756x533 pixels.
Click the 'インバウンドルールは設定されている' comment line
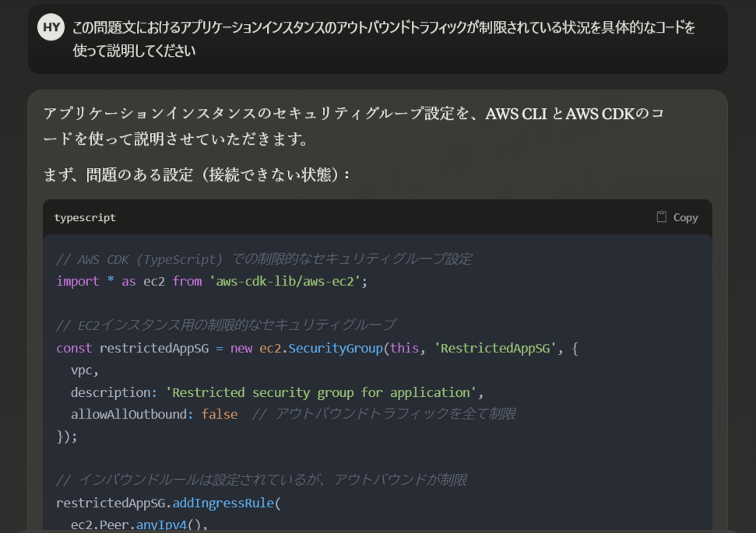point(262,480)
